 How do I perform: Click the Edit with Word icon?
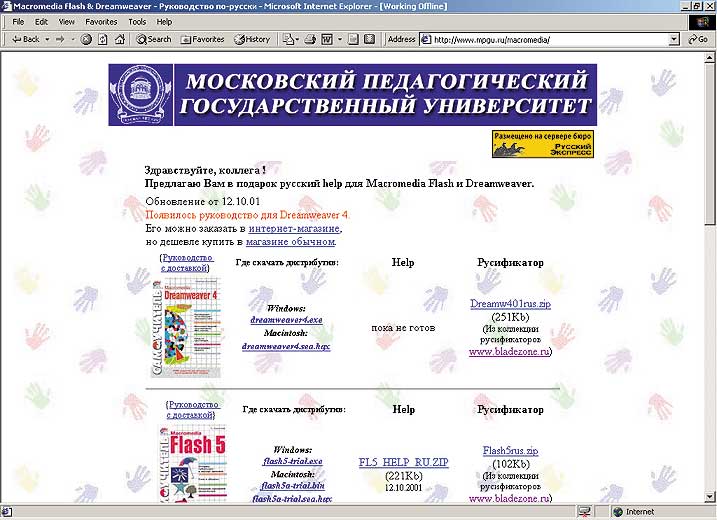(327, 39)
